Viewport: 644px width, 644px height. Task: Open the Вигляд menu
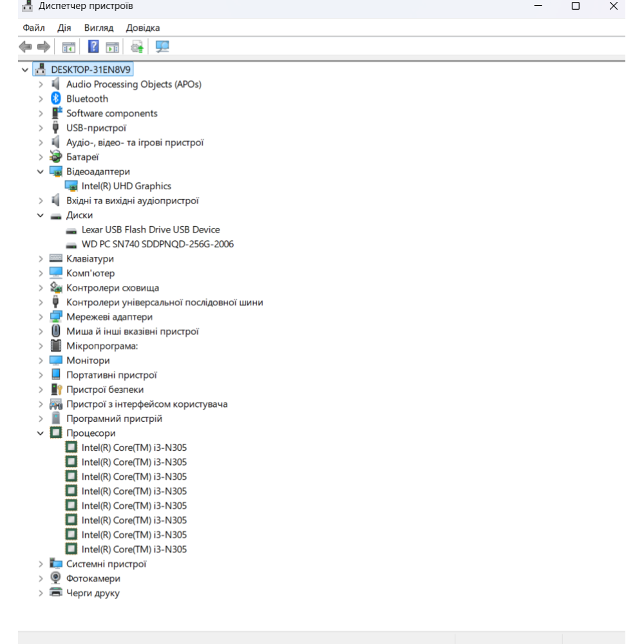[99, 28]
